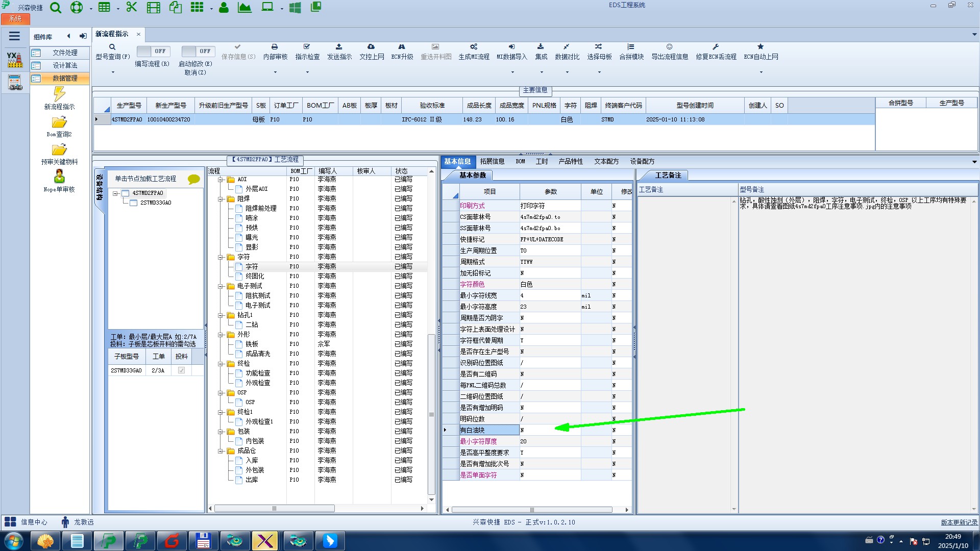Switch to the 产品特性 tab

point(570,162)
